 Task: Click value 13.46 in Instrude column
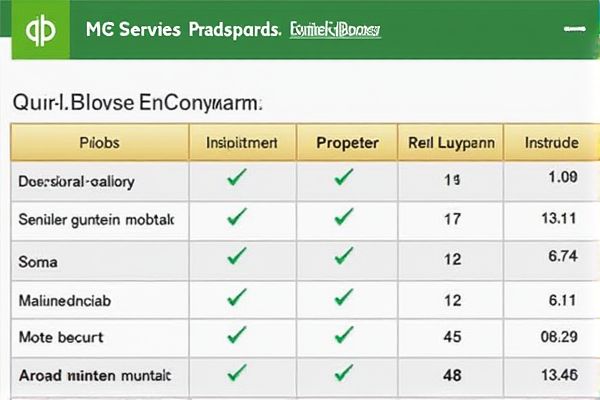tap(559, 375)
